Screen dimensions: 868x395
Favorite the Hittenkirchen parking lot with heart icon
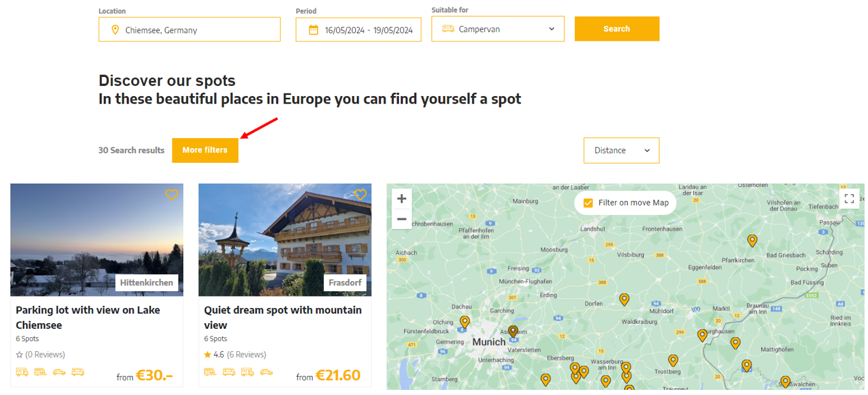pos(171,195)
